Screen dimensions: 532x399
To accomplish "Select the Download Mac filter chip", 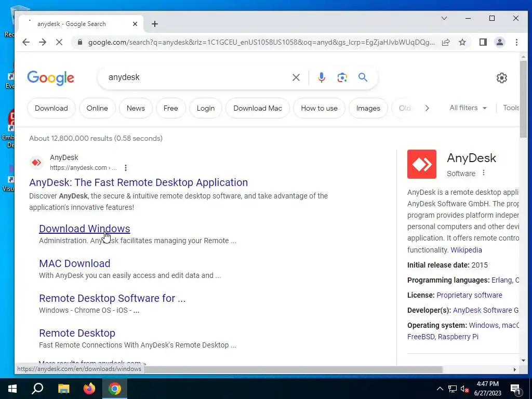I will [258, 108].
